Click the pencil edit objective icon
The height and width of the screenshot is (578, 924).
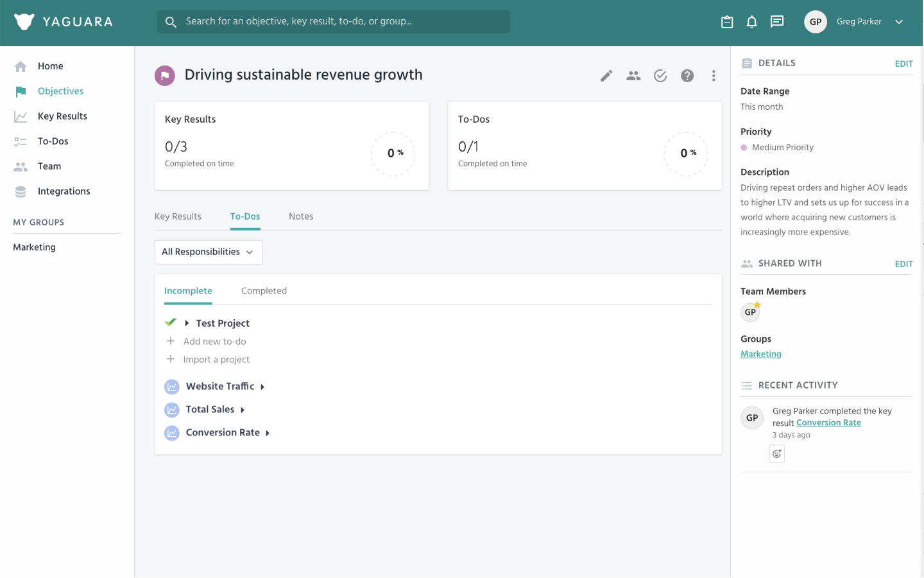(x=606, y=76)
